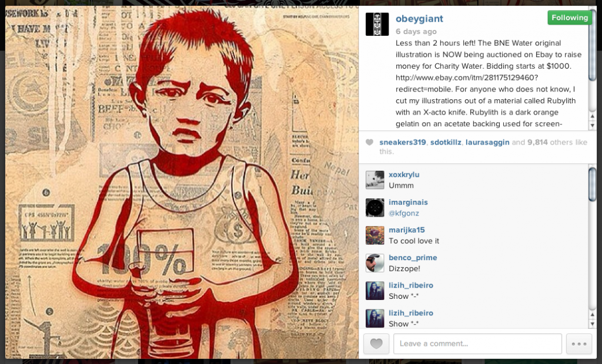Open the three-dots more options button
Image resolution: width=602 pixels, height=364 pixels.
[579, 343]
